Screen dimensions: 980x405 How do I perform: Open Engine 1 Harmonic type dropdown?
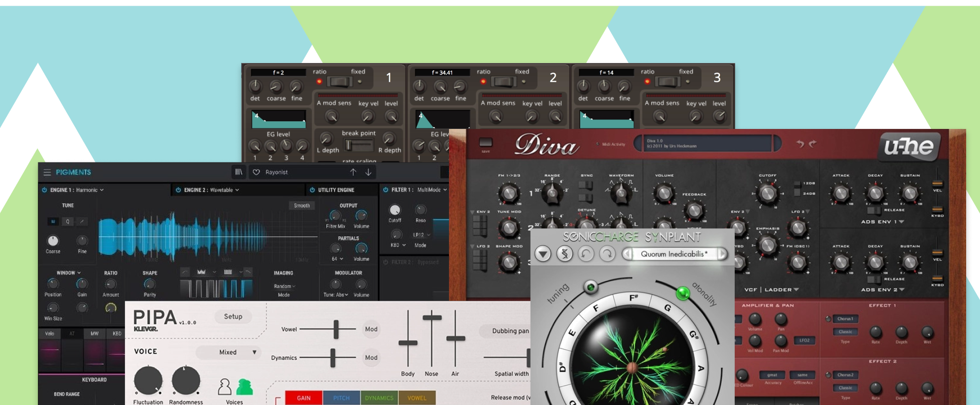pos(90,190)
